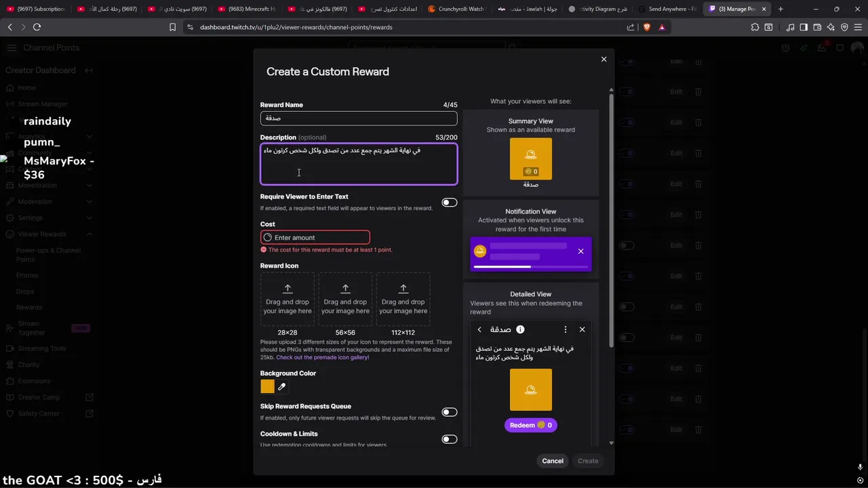
Task: Click the orange Background Color swatch
Action: 267,386
